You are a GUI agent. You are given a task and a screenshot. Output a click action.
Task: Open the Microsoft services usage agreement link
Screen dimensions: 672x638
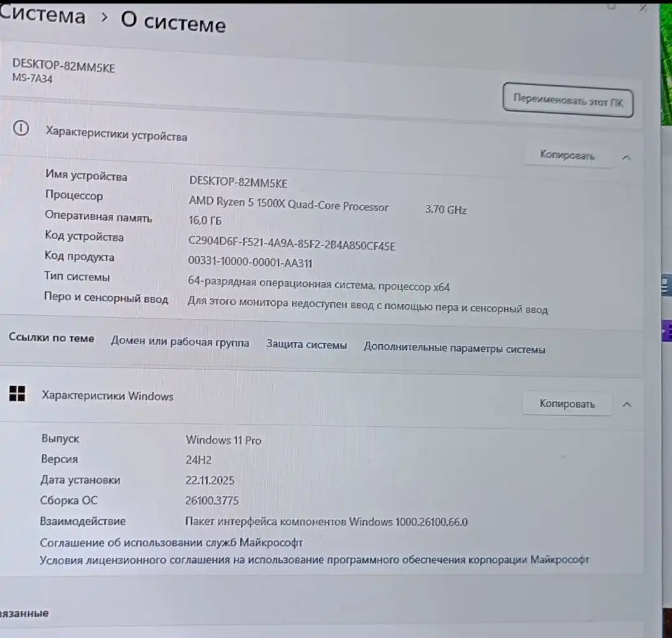pos(172,542)
